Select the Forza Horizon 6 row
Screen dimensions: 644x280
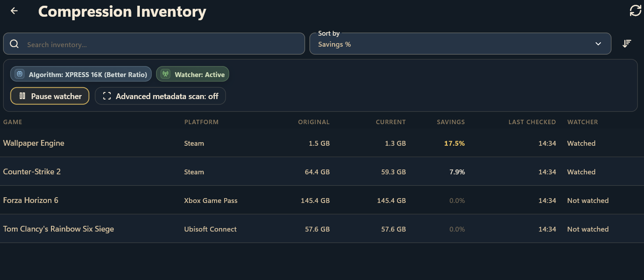[x=322, y=200]
